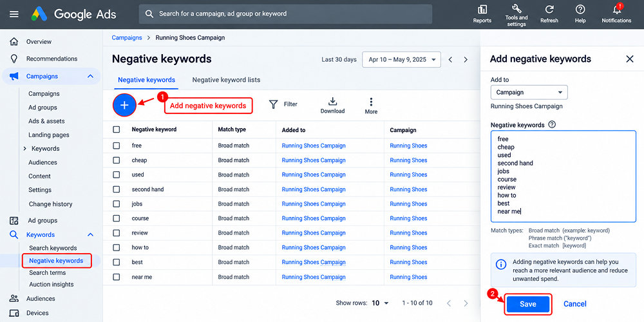The width and height of the screenshot is (644, 322).
Task: Collapse the Campaigns sidebar section
Action: [90, 76]
